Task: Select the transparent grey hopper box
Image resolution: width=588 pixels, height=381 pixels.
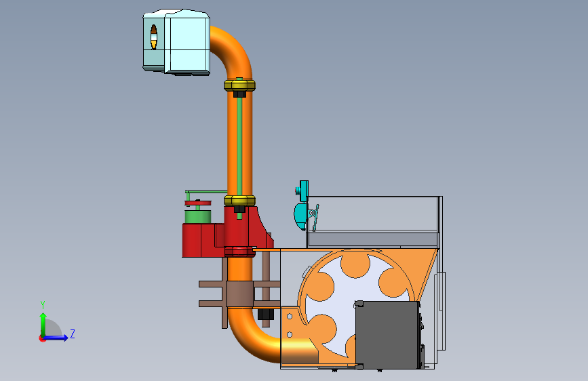Action: tap(373, 221)
